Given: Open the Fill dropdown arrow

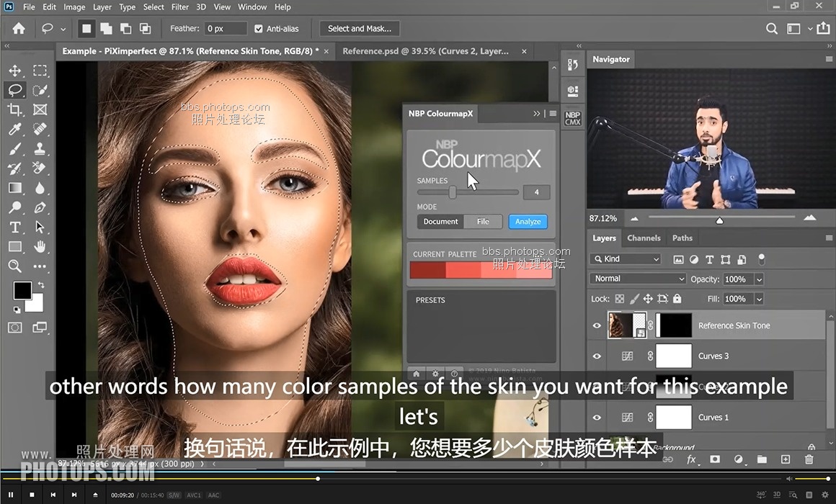Looking at the screenshot, I should tap(759, 299).
